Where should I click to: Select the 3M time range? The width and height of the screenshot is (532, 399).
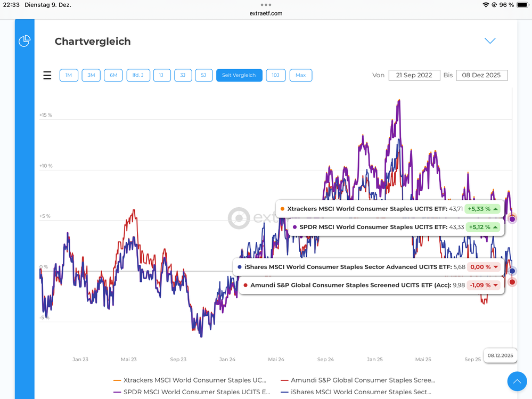click(91, 75)
